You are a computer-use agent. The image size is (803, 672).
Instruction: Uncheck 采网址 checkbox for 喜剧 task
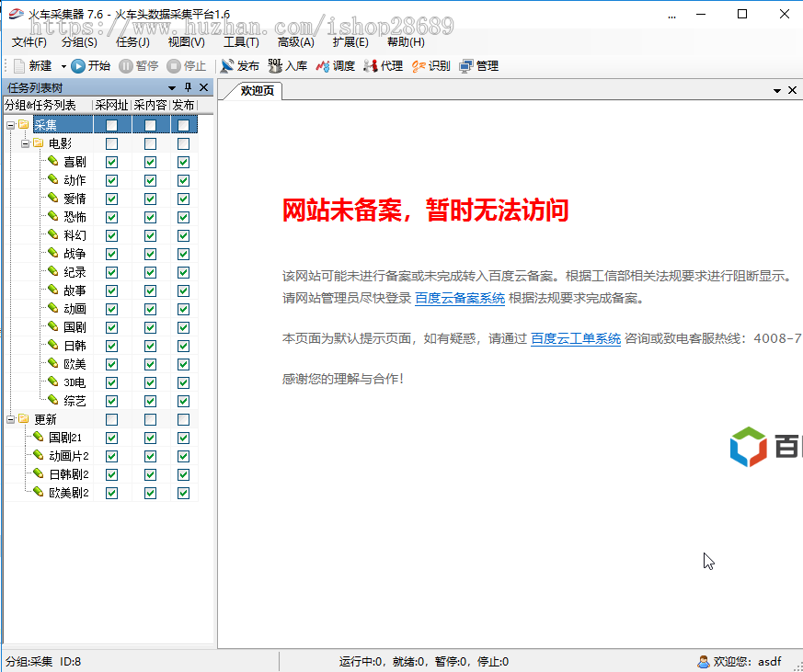tap(111, 162)
